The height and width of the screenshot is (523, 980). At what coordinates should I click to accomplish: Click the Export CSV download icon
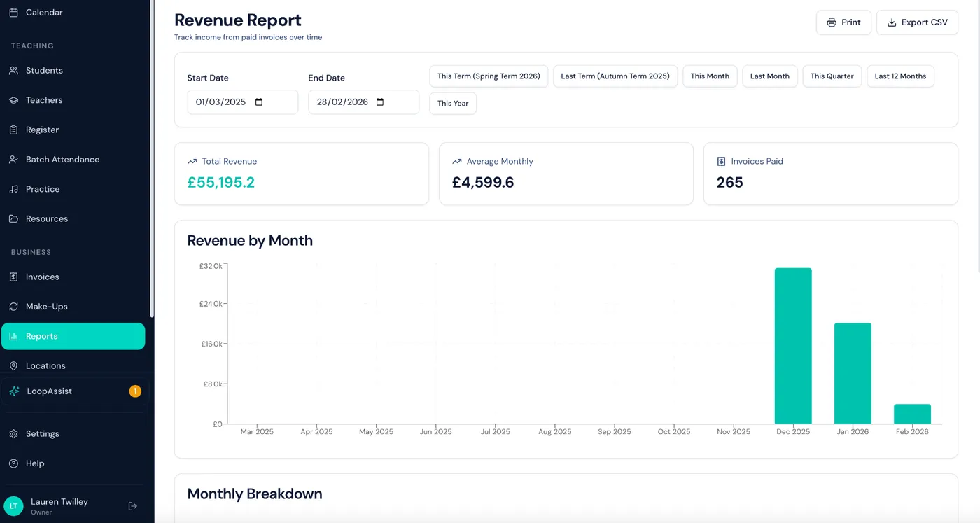click(x=892, y=22)
